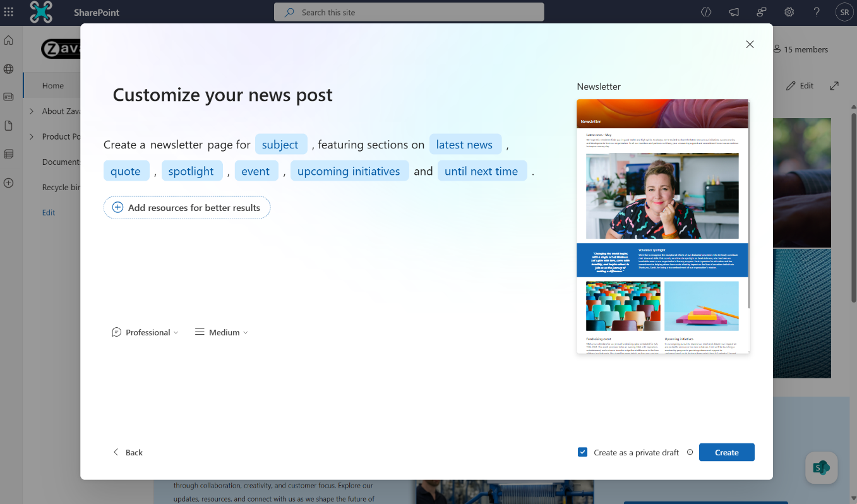Click the SR account avatar
Screen dimensions: 857x504
coord(844,12)
